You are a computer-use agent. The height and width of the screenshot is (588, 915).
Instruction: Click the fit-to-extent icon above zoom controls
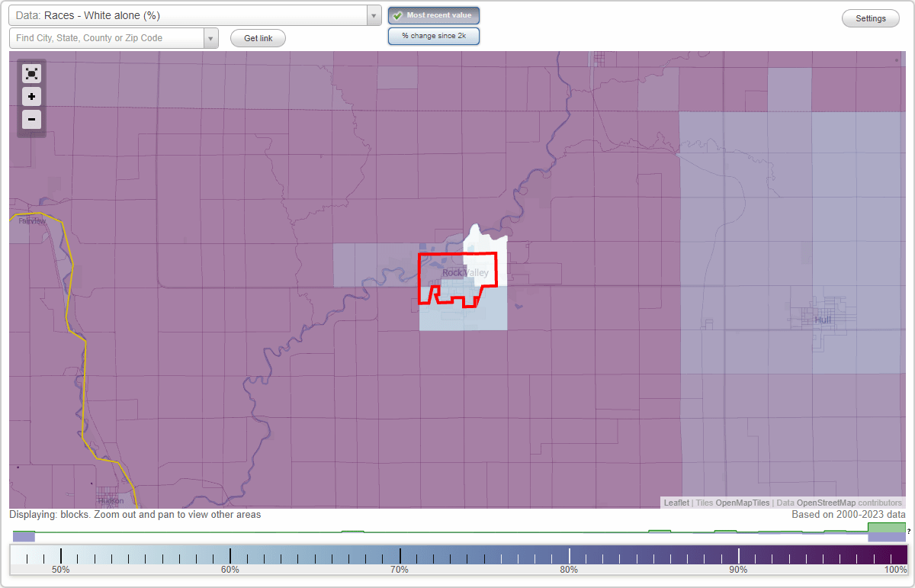[31, 73]
